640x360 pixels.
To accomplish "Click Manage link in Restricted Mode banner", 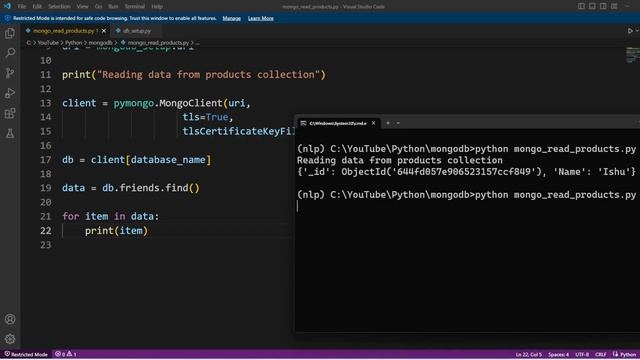I will click(231, 18).
